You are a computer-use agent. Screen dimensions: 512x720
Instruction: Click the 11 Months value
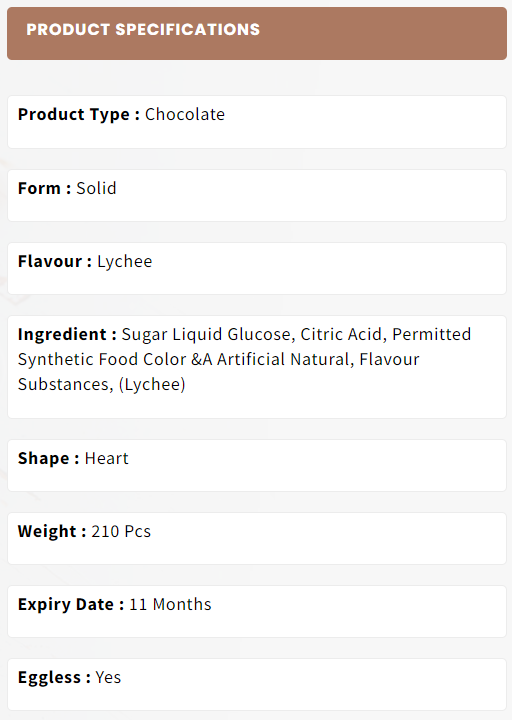(x=170, y=605)
